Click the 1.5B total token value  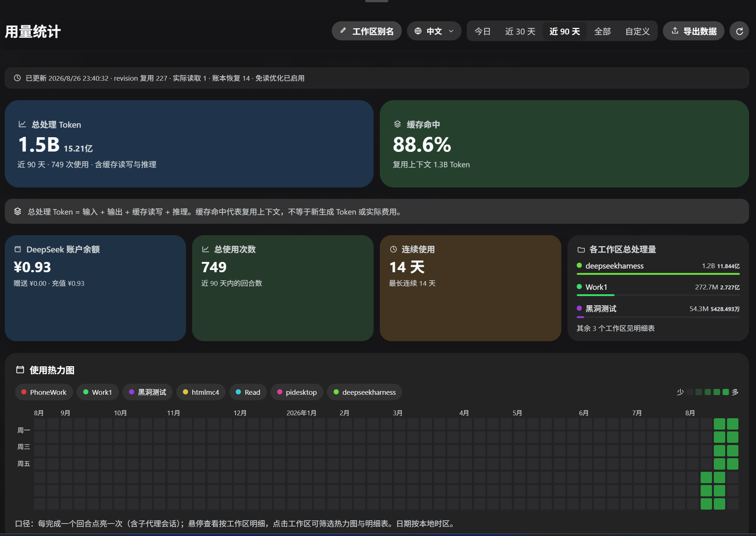39,145
